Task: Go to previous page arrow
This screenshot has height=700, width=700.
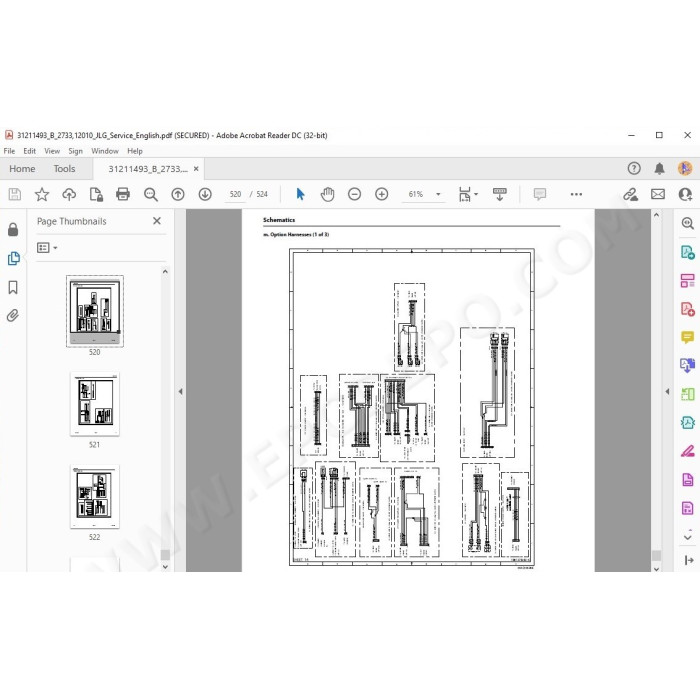Action: pos(178,194)
